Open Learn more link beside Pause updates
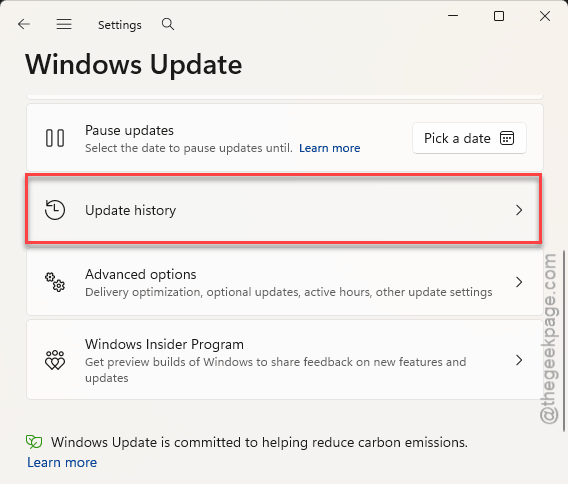568x484 pixels. point(330,148)
